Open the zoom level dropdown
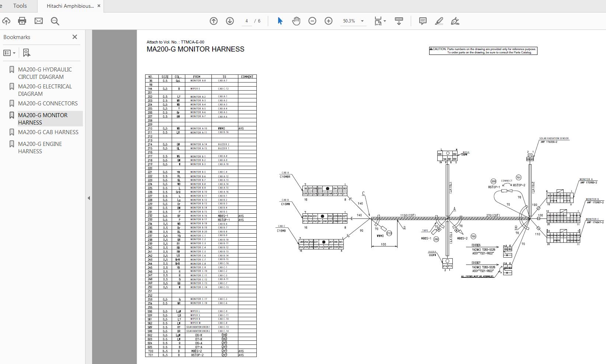The height and width of the screenshot is (364, 606). 362,21
